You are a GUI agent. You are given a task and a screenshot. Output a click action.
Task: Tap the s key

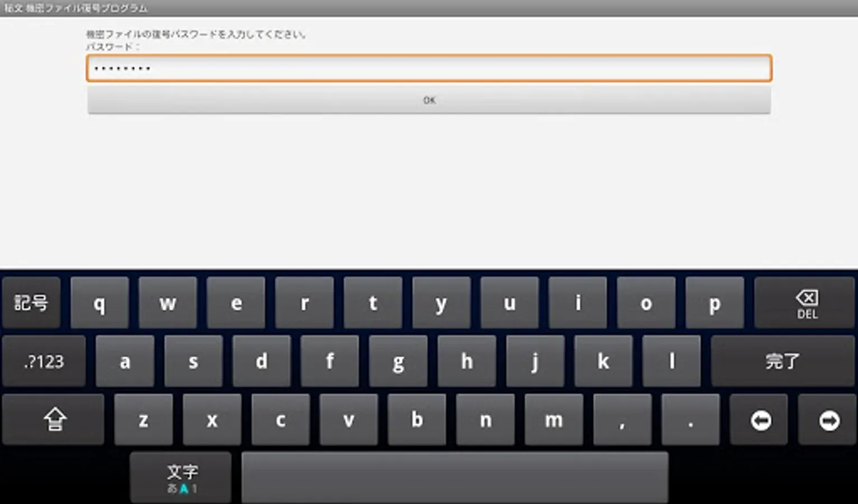193,361
